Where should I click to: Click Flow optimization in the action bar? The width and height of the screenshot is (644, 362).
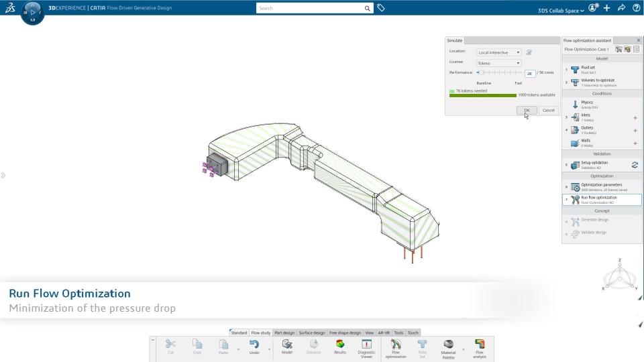coord(396,349)
